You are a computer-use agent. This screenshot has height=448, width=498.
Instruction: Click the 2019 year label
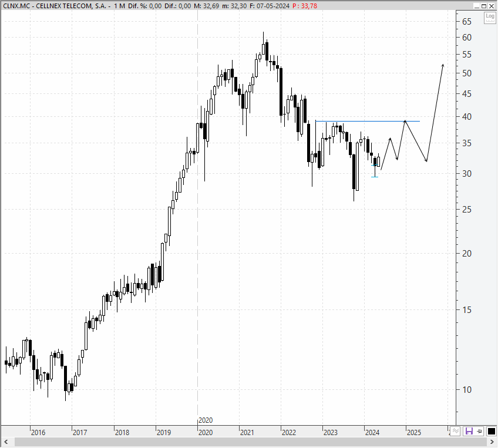[x=164, y=433]
